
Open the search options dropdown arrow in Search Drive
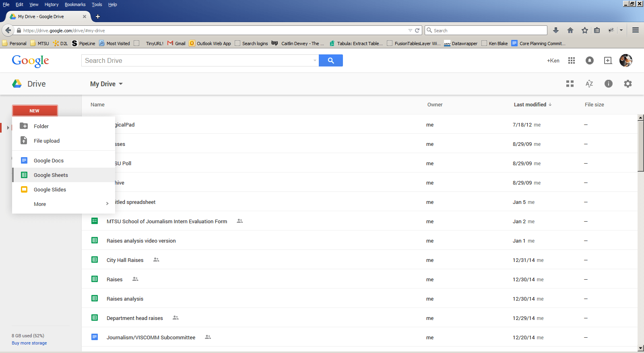(315, 60)
